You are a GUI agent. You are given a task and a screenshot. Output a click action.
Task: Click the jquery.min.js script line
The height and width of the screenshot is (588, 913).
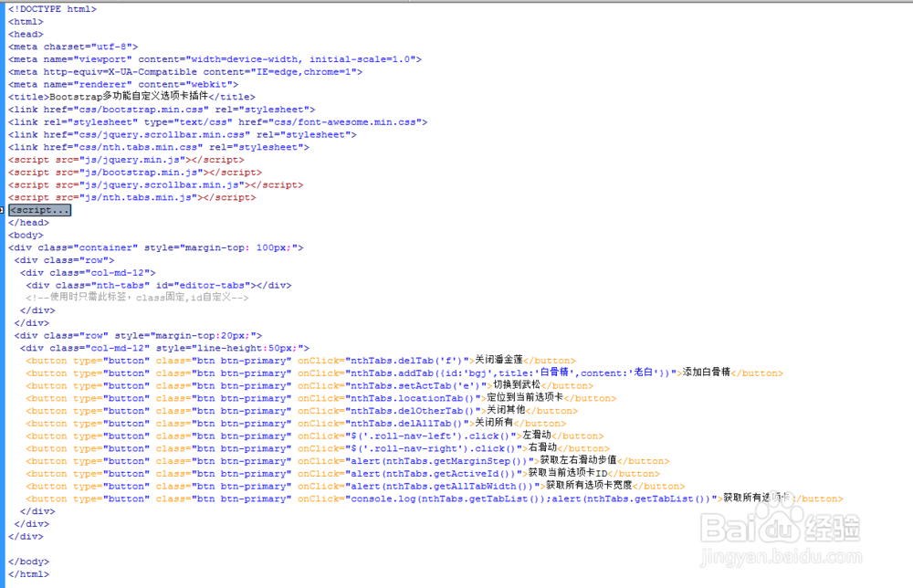coord(126,160)
